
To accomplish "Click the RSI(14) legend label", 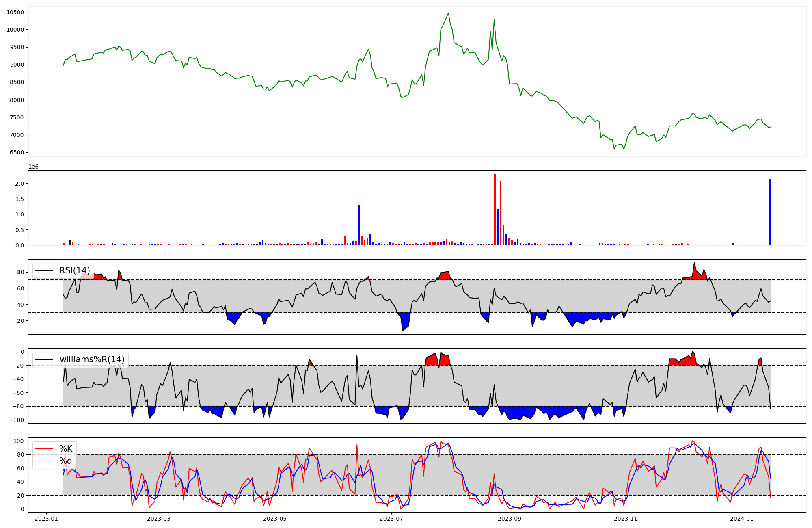I will coord(75,270).
